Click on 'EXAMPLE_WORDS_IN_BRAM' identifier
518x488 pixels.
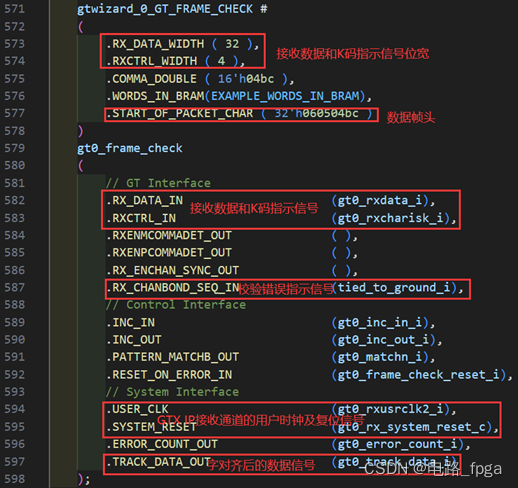[286, 96]
